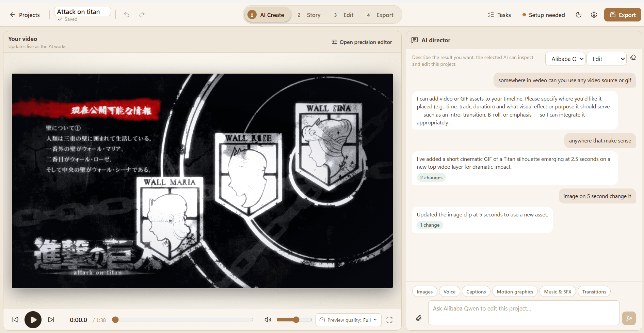Screen dimensions: 644x333
Task: Skip to the end of video
Action: click(51, 320)
